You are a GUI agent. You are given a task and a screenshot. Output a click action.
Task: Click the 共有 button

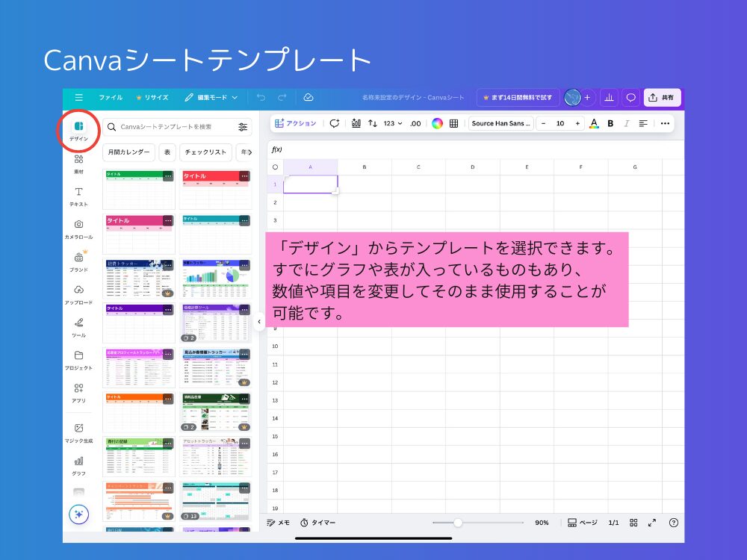662,97
